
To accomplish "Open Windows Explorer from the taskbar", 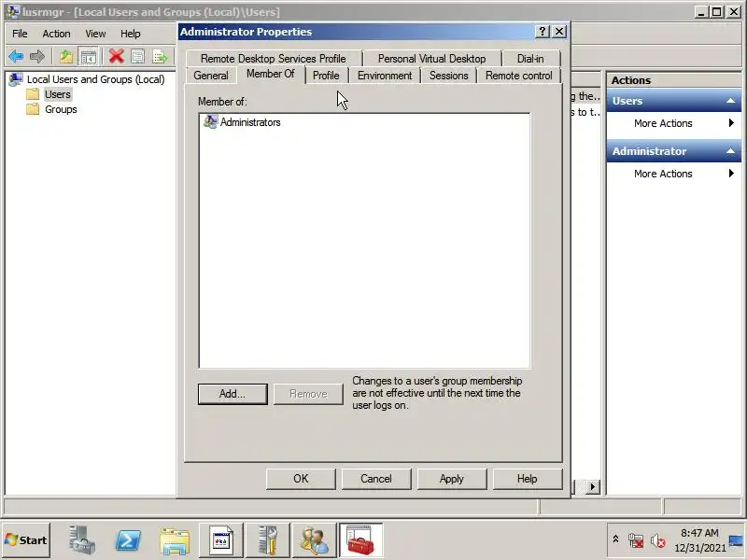I will (x=175, y=541).
